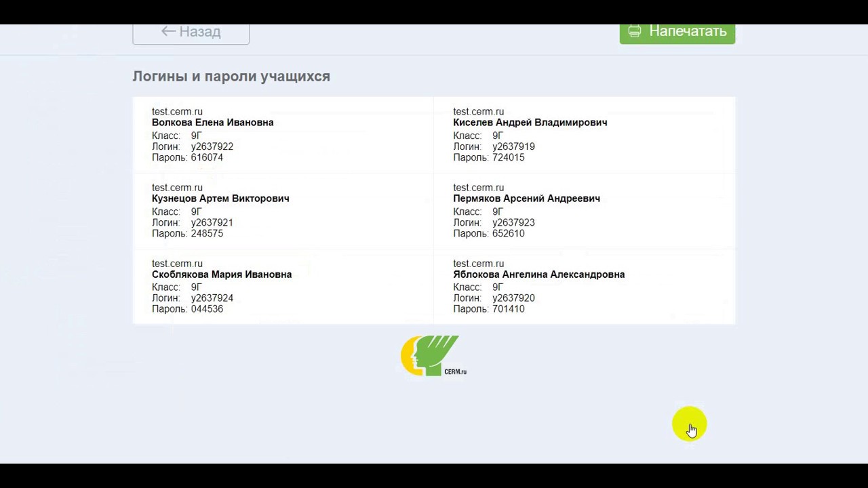Select name Яблокова Ангелина Александровна
This screenshot has width=868, height=488.
(x=539, y=274)
